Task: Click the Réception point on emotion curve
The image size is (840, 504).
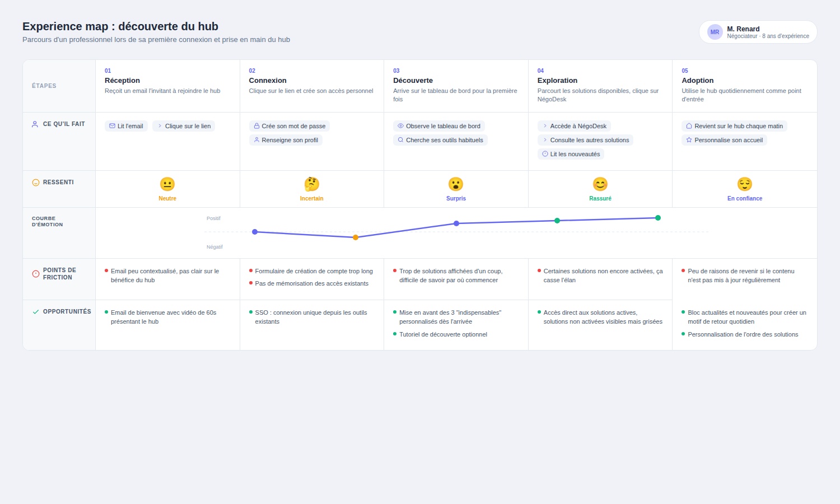Action: point(255,232)
